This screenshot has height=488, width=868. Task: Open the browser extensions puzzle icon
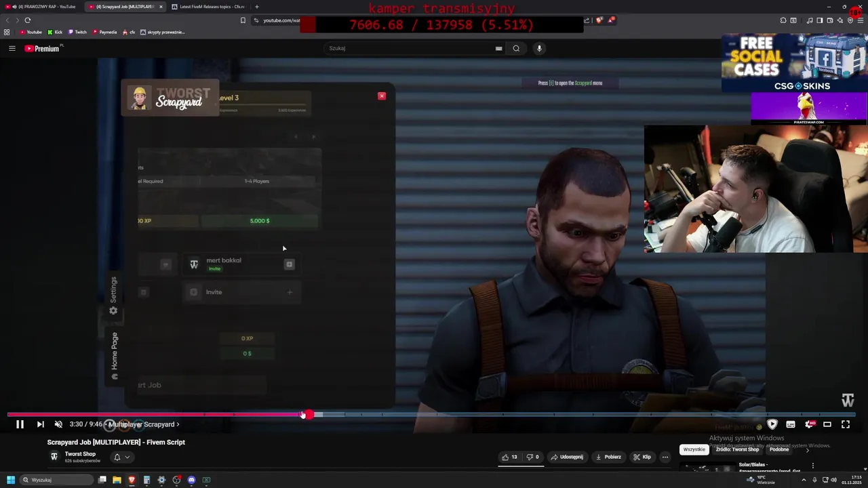click(x=783, y=20)
